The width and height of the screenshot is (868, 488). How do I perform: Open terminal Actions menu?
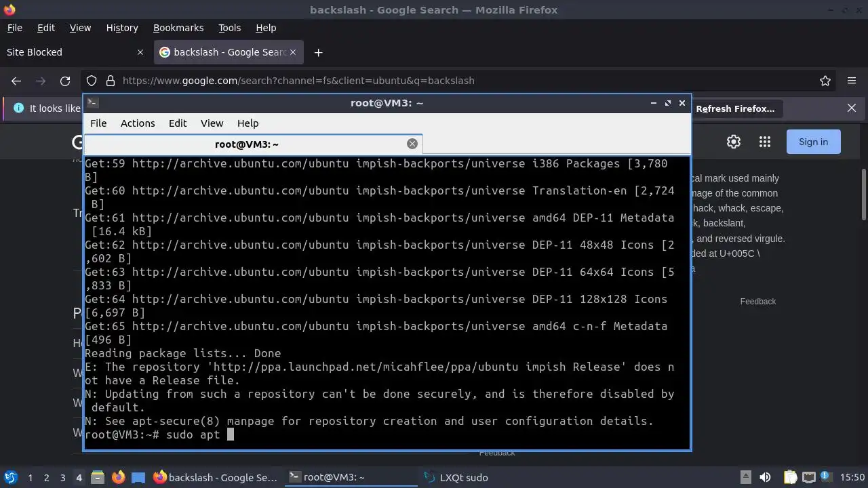tap(138, 123)
